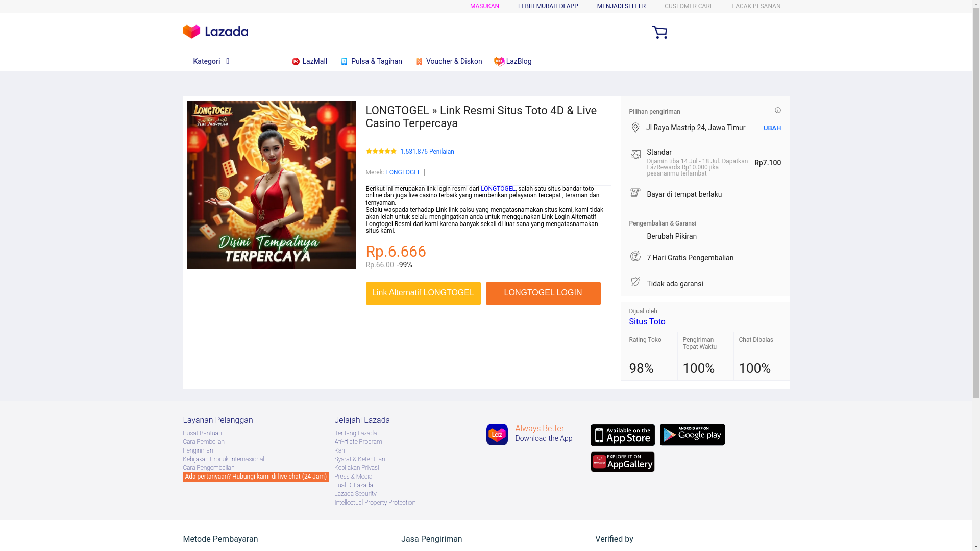Viewport: 980px width, 551px height.
Task: Click Link Alternatif LONGTOGEL button
Action: click(x=423, y=293)
